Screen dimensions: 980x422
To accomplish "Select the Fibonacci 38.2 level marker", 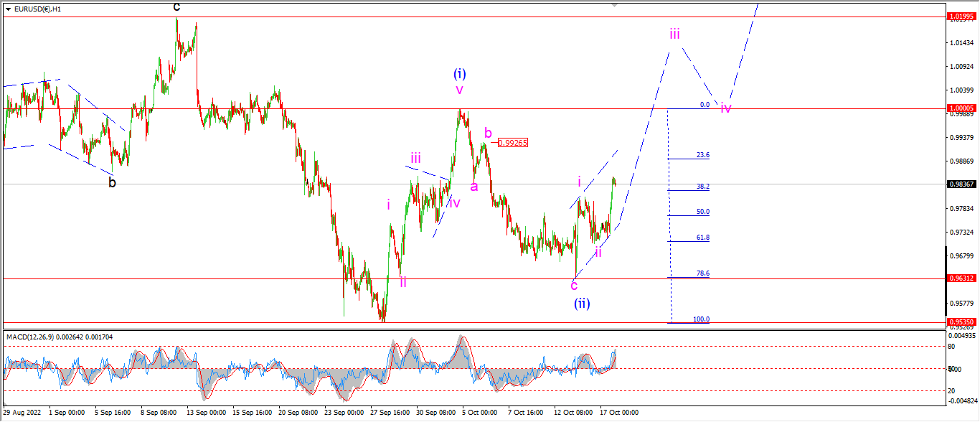I will (x=702, y=187).
